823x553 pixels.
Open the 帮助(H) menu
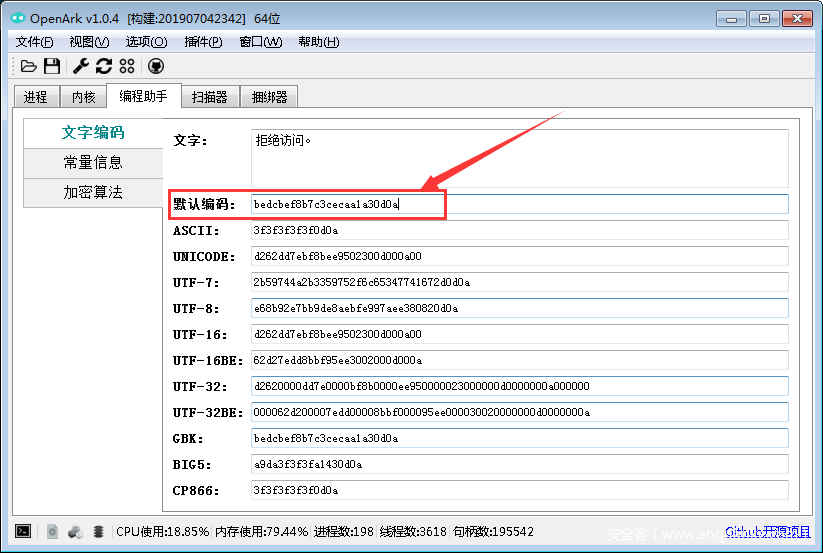318,42
